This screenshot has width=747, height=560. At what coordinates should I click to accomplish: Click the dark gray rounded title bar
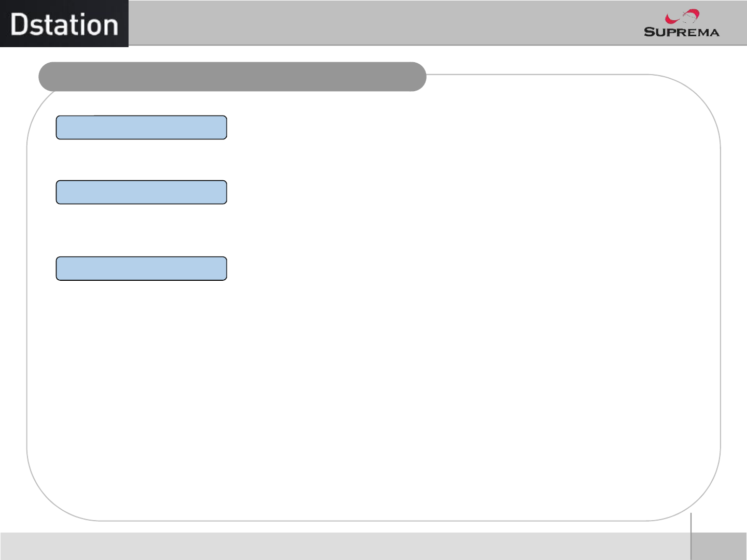pyautogui.click(x=232, y=77)
